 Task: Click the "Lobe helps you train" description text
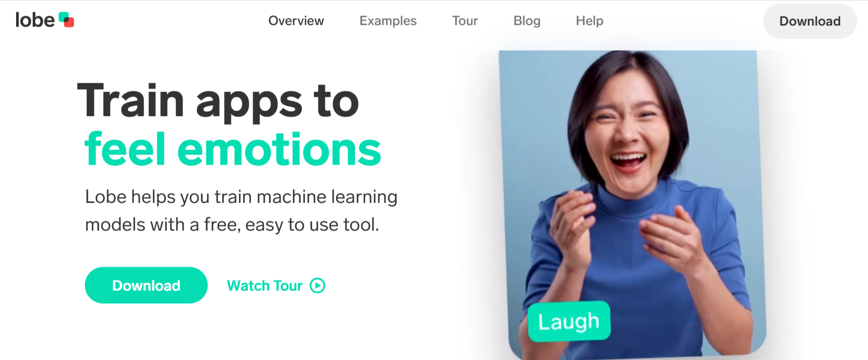(x=241, y=210)
